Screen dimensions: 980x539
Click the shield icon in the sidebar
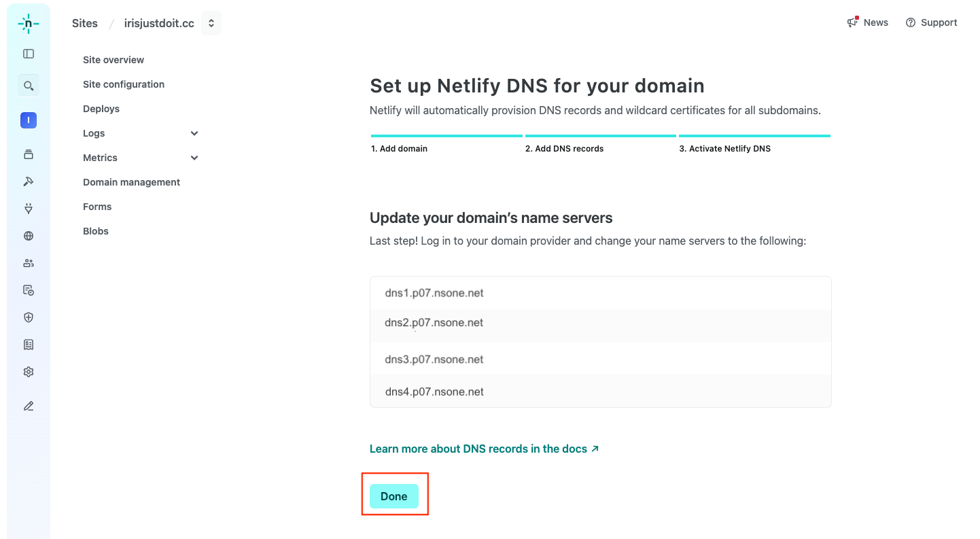pos(29,317)
